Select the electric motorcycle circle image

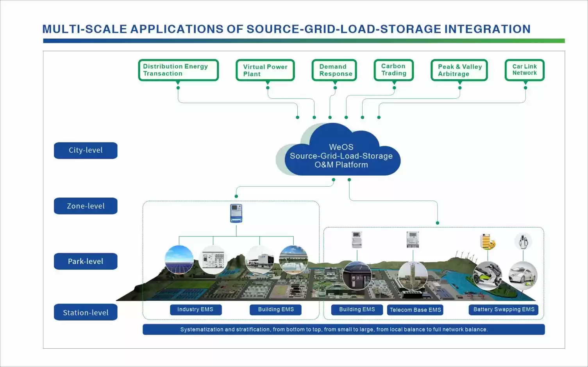pos(488,276)
